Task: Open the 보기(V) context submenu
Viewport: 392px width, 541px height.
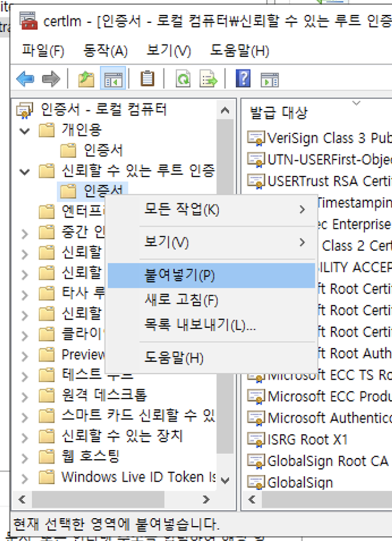Action: click(x=211, y=242)
